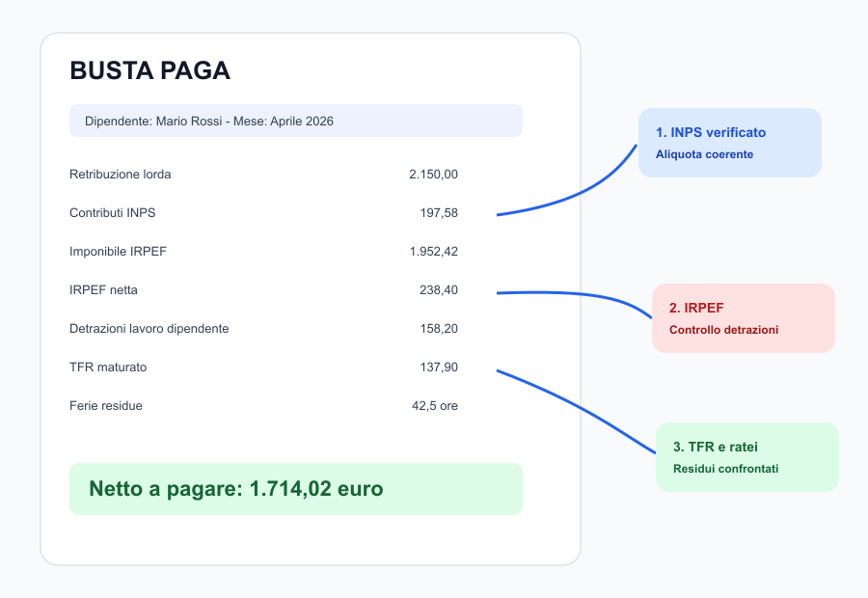
Task: Click the Controllo detrazioni subtitle
Action: point(723,330)
